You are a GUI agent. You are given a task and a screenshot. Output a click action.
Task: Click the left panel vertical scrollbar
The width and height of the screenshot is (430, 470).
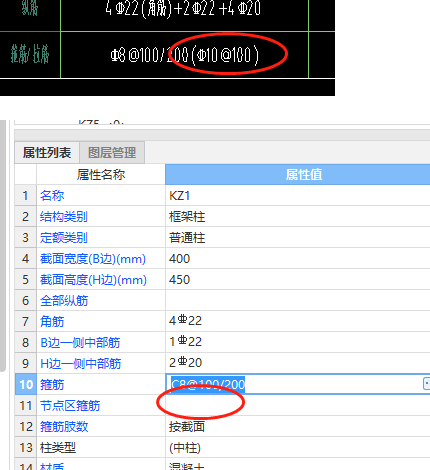click(x=2, y=246)
